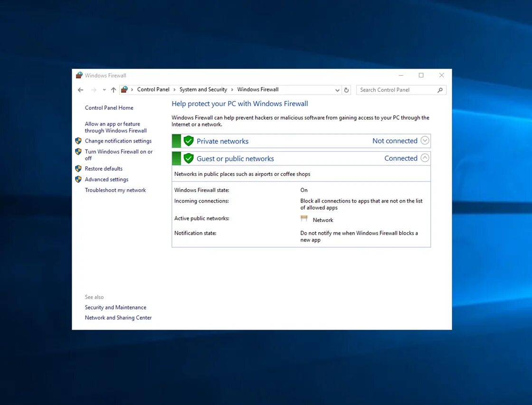
Task: Expand the chevron before Control Panel breadcrumb
Action: click(x=132, y=90)
